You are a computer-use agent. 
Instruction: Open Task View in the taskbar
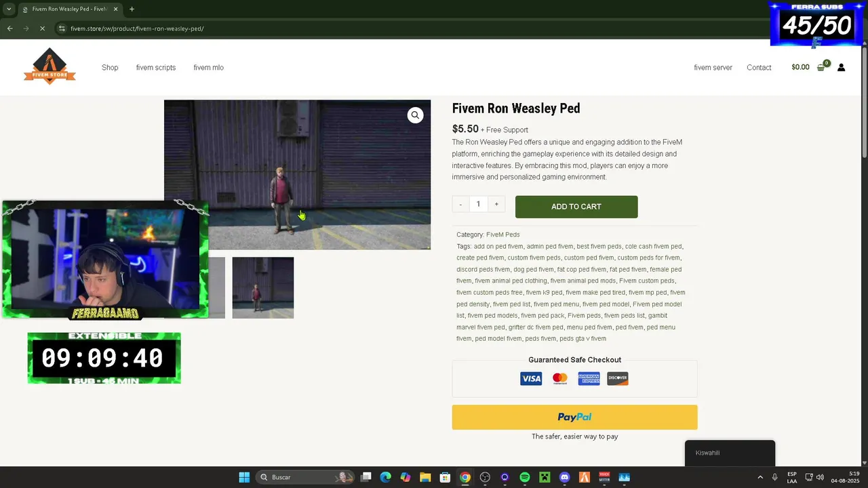(x=366, y=477)
